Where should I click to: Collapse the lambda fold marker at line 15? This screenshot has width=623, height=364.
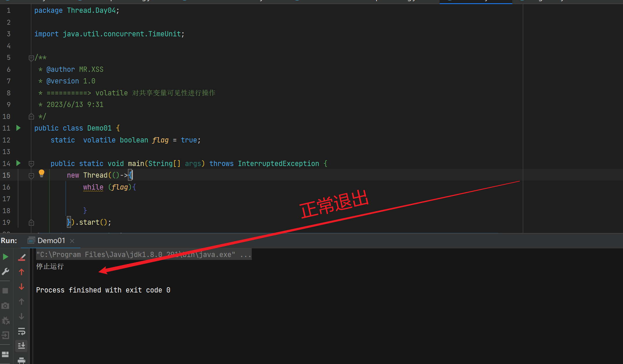coord(31,176)
